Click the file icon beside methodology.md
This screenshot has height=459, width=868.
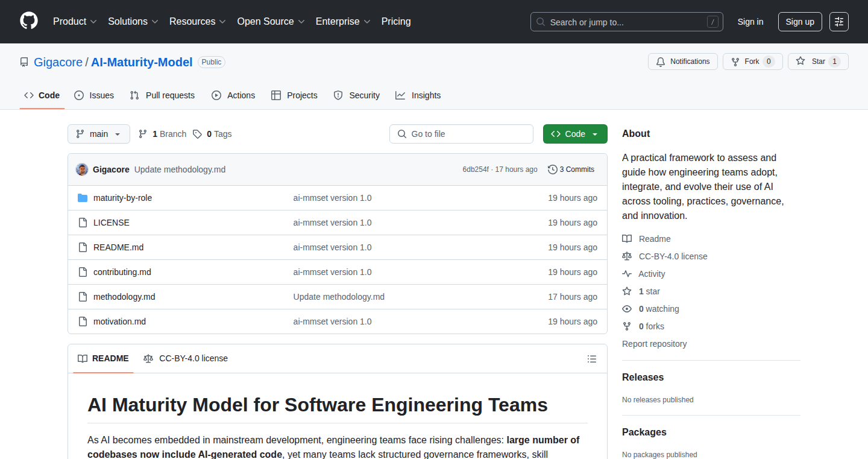[x=83, y=297]
